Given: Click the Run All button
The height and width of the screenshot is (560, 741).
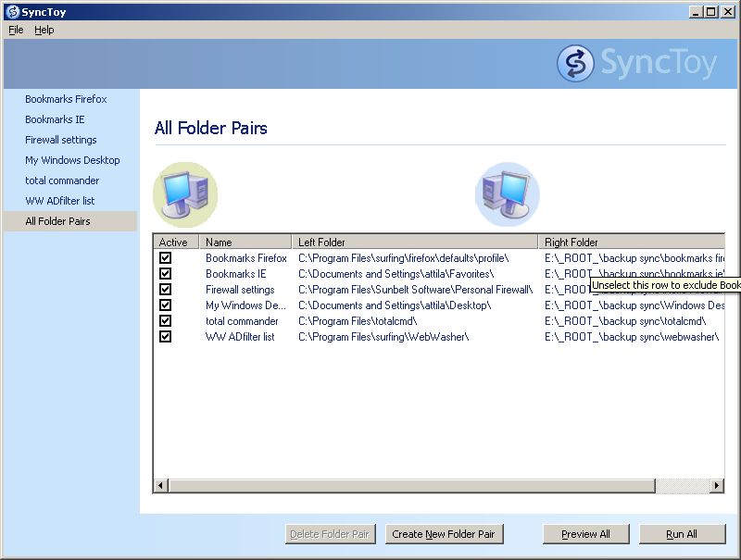Looking at the screenshot, I should [x=682, y=534].
